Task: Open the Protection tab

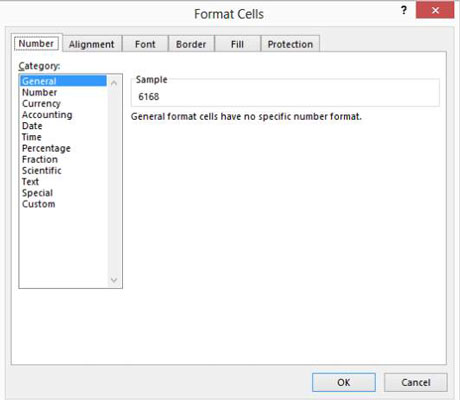Action: pos(290,44)
